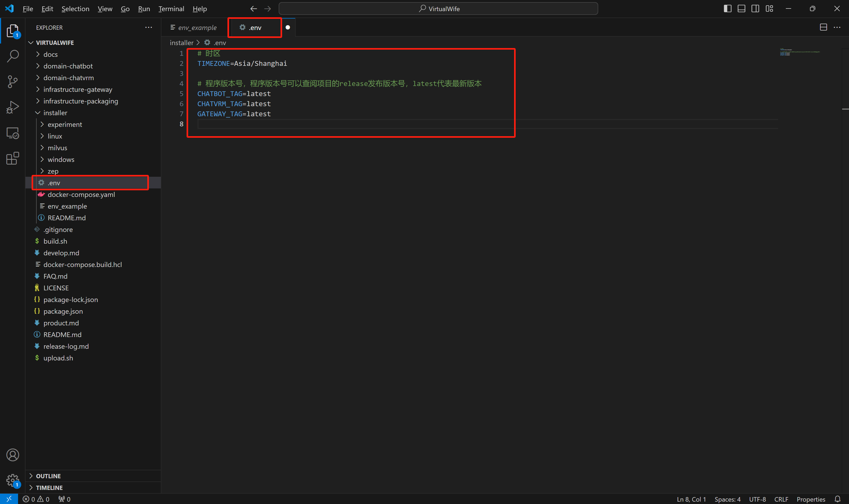The image size is (849, 504).
Task: Toggle primary side bar layout icon
Action: coord(727,8)
